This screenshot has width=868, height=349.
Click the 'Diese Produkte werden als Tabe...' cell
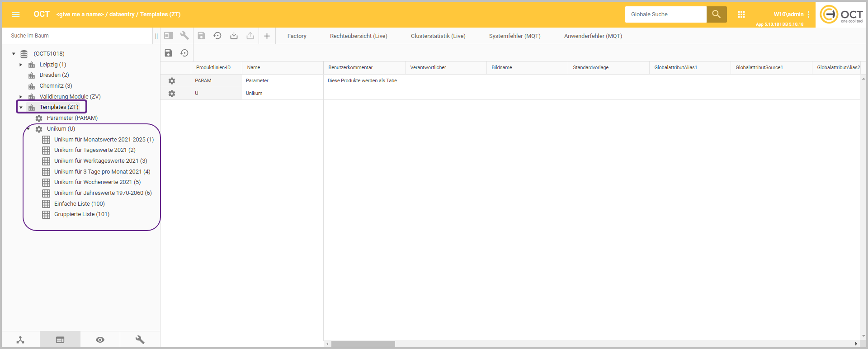click(x=364, y=81)
